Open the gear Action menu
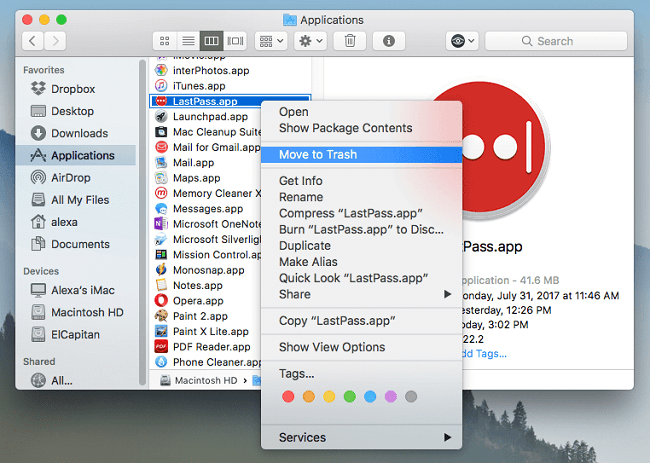 point(310,41)
